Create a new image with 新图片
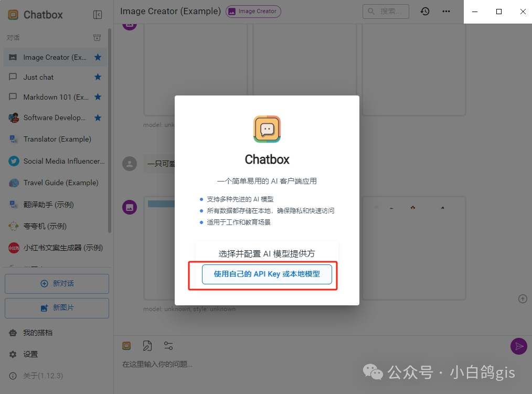The width and height of the screenshot is (532, 394). pyautogui.click(x=57, y=308)
